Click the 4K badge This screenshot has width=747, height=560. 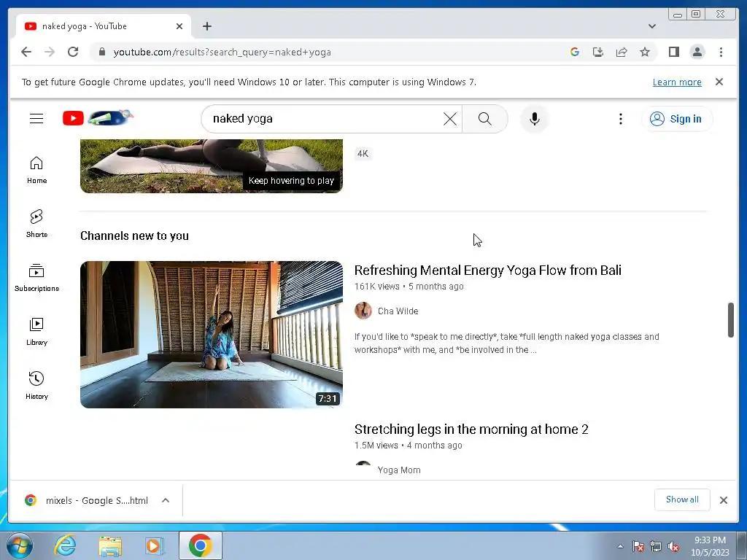click(x=363, y=154)
